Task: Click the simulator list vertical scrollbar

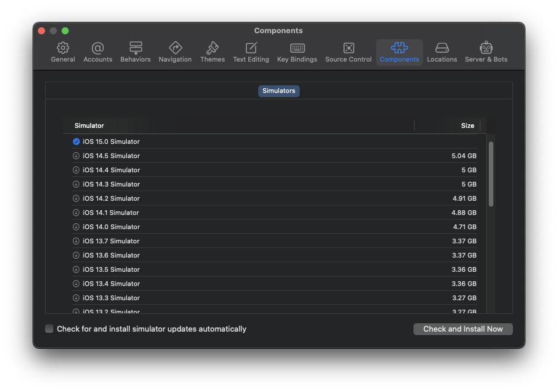Action: 491,174
